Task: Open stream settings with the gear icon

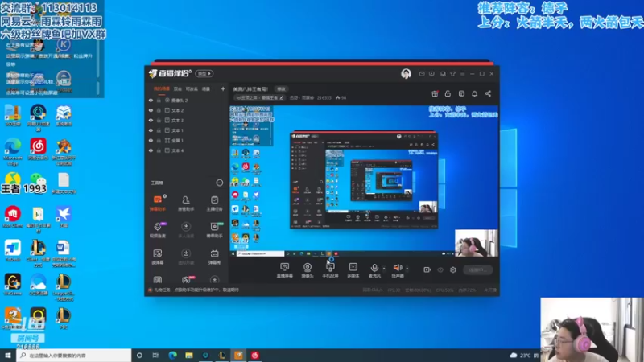Action: (x=453, y=269)
